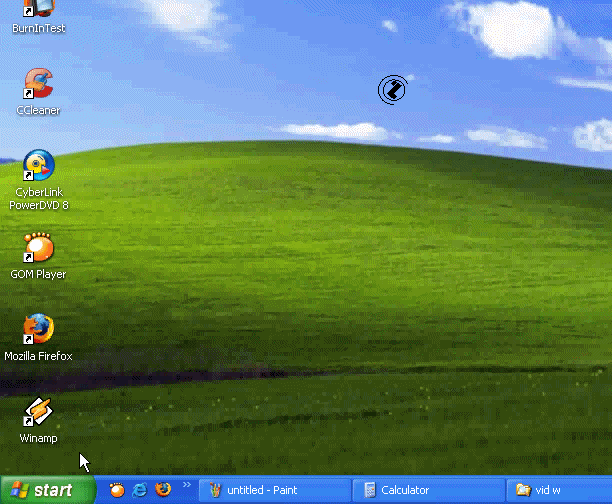Open the Start menu
This screenshot has height=504, width=612.
click(x=47, y=490)
